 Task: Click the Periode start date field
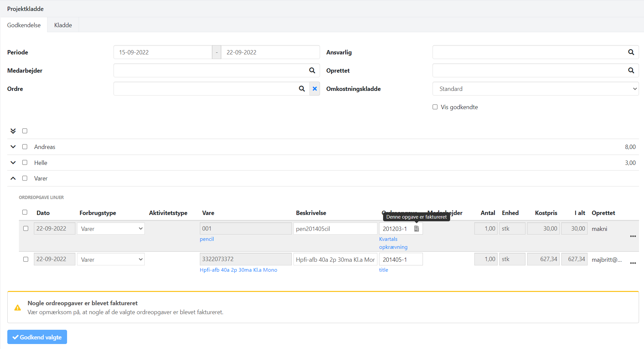point(163,52)
